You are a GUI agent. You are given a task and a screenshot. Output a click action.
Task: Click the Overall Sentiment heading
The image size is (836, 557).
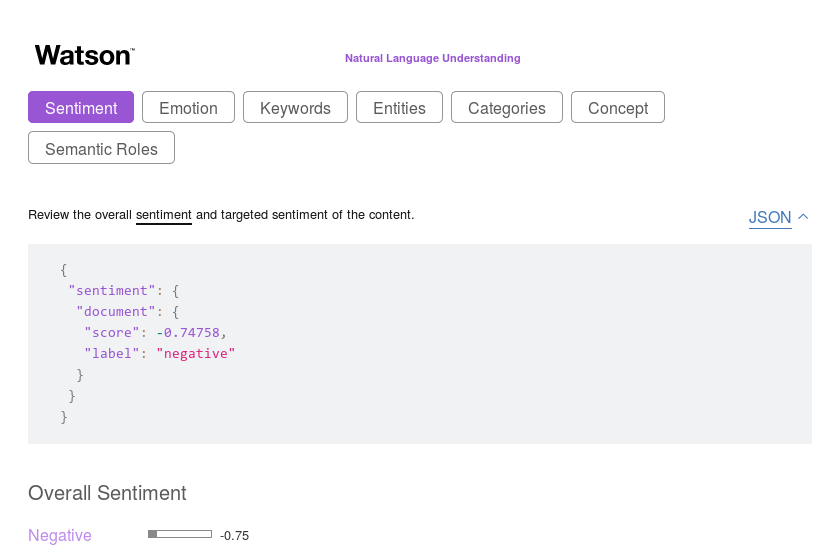(107, 493)
